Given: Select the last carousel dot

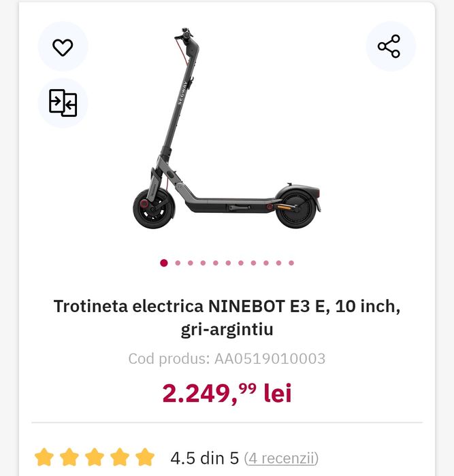Looking at the screenshot, I should 291,263.
